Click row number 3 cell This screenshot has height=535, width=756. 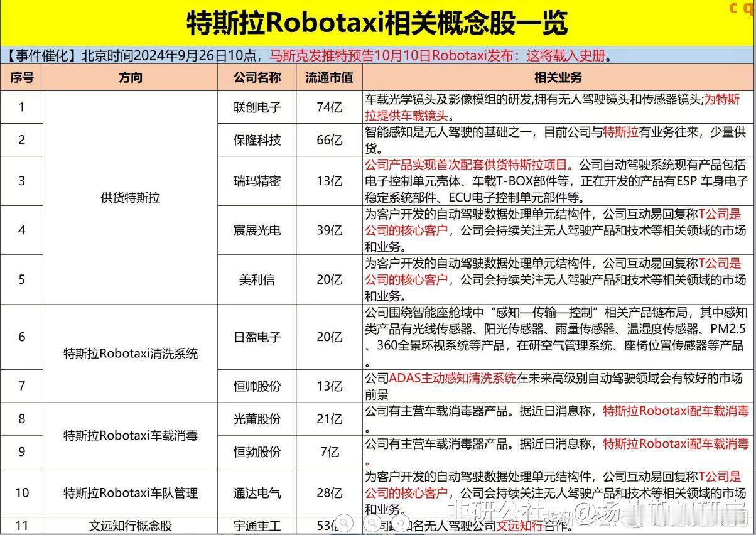click(x=22, y=181)
